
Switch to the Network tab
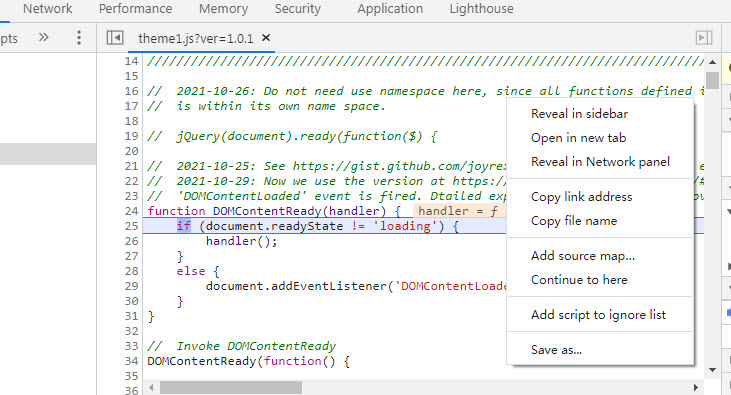[47, 9]
